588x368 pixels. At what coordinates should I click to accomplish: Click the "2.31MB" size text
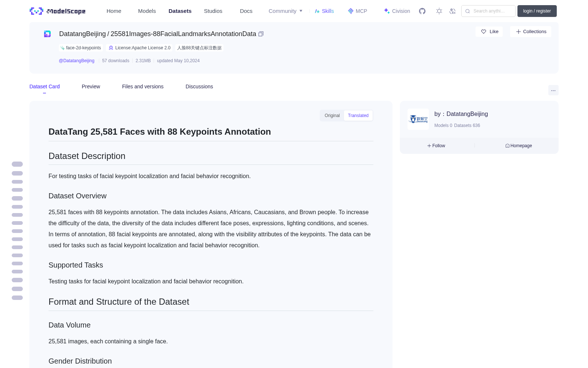pos(143,61)
